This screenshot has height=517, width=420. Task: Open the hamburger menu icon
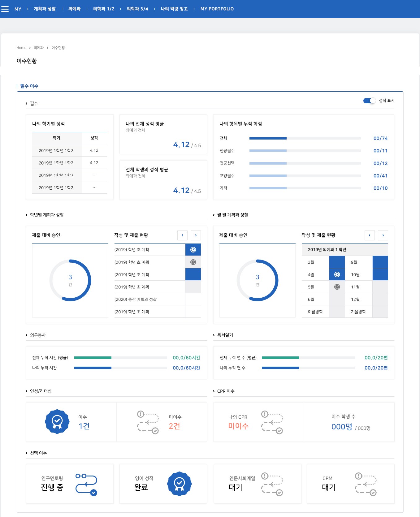click(x=5, y=9)
